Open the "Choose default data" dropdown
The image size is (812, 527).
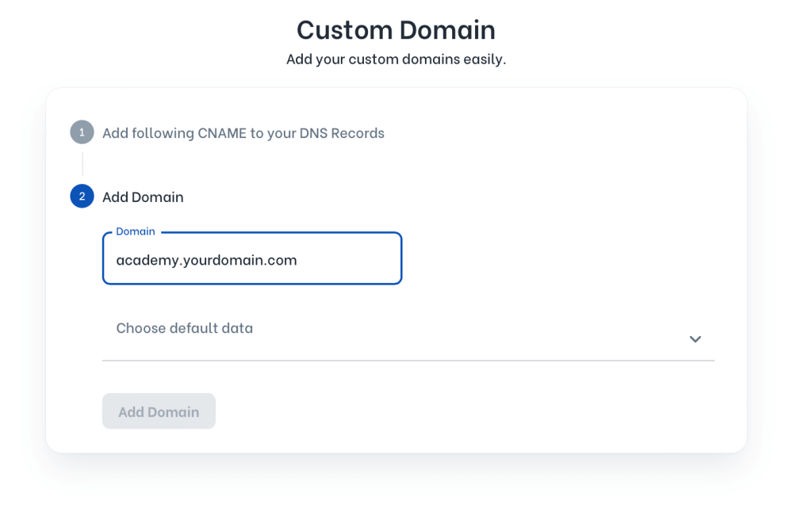tap(396, 330)
